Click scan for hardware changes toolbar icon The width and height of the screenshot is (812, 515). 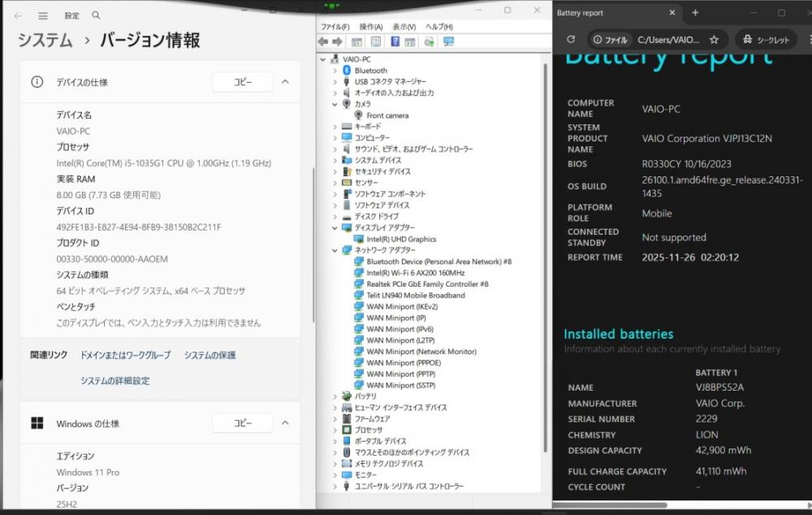(x=448, y=41)
